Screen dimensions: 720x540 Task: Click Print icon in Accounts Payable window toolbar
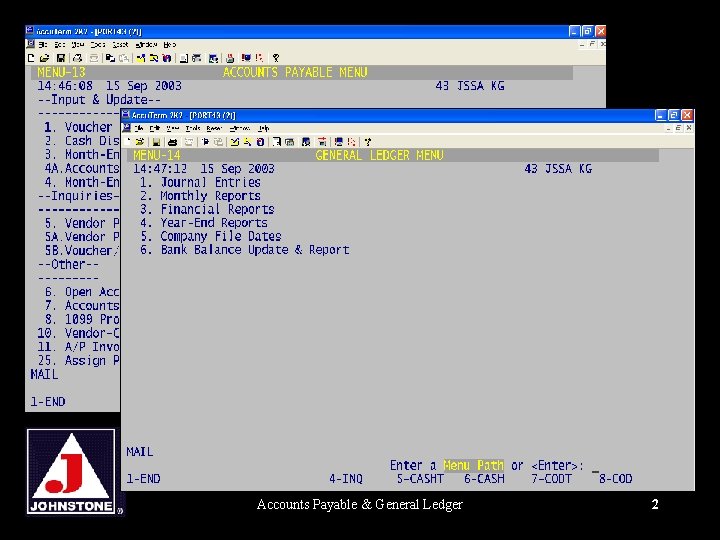[x=77, y=58]
